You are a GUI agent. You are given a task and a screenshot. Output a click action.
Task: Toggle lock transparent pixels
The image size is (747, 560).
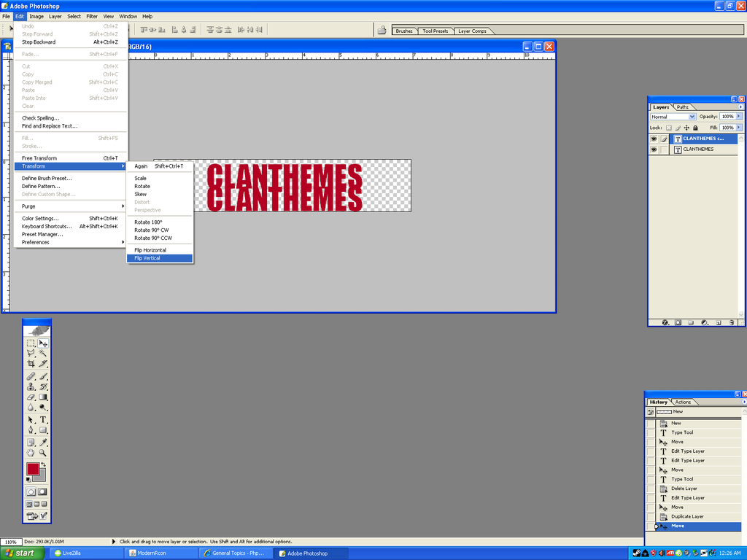pyautogui.click(x=668, y=128)
